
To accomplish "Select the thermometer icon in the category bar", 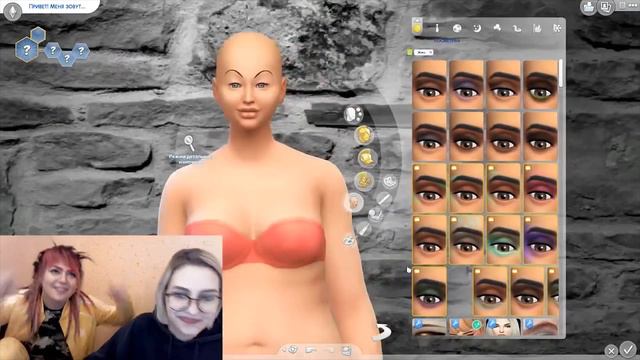I will 437,28.
